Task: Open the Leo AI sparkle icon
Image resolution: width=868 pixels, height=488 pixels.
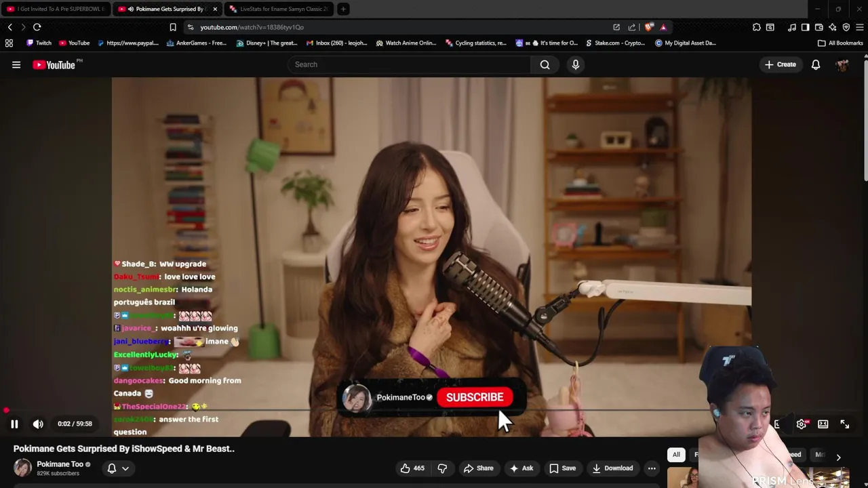Action: coord(833,27)
